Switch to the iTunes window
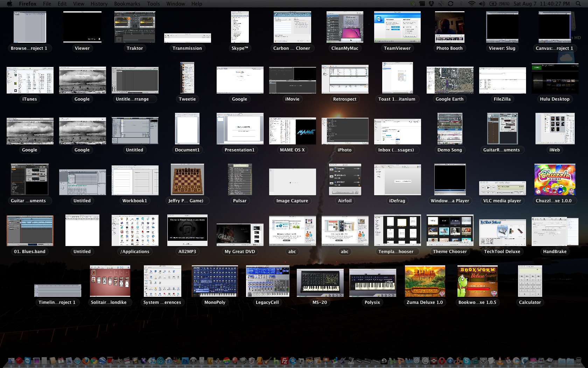588x368 pixels. [30, 80]
